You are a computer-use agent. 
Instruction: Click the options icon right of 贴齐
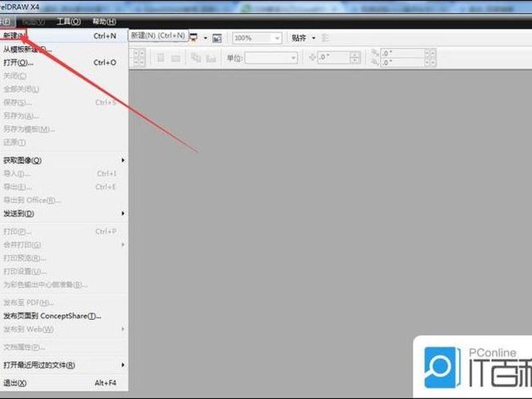tap(325, 38)
